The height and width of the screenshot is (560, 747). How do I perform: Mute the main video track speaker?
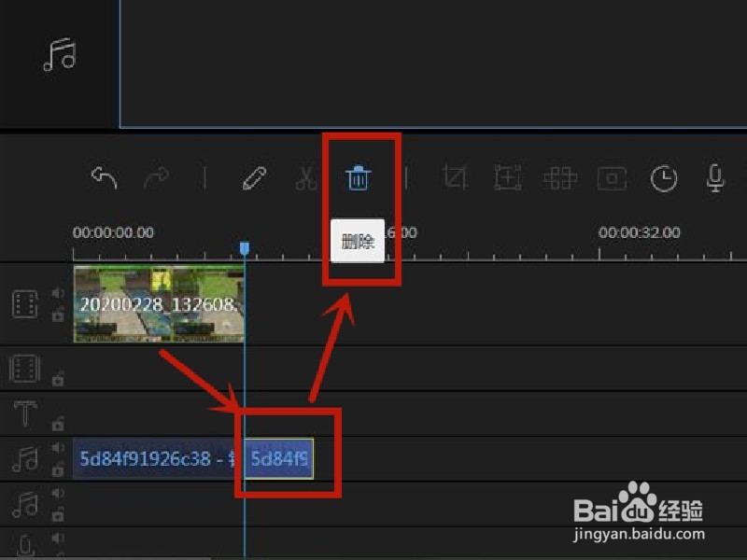tap(58, 293)
